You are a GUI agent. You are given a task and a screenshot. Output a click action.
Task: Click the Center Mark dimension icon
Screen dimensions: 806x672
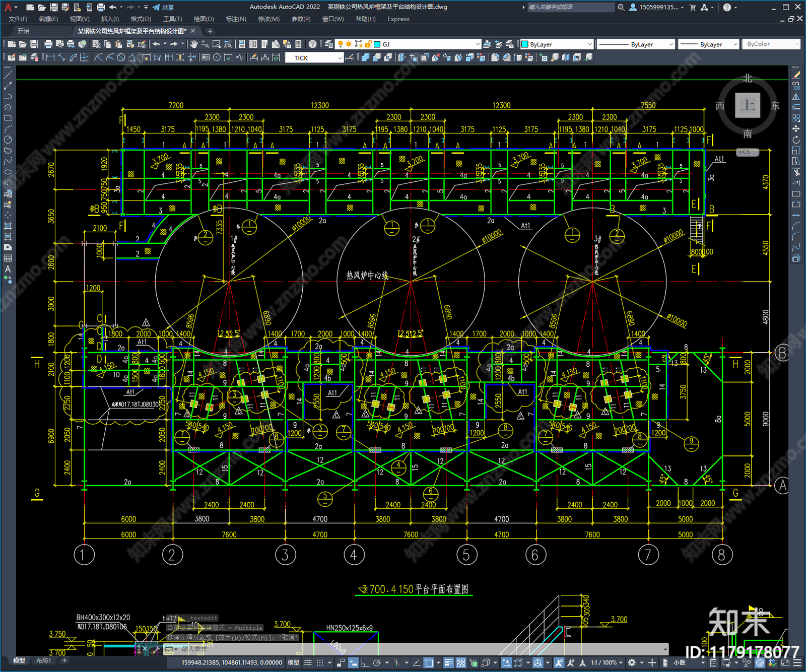click(217, 57)
